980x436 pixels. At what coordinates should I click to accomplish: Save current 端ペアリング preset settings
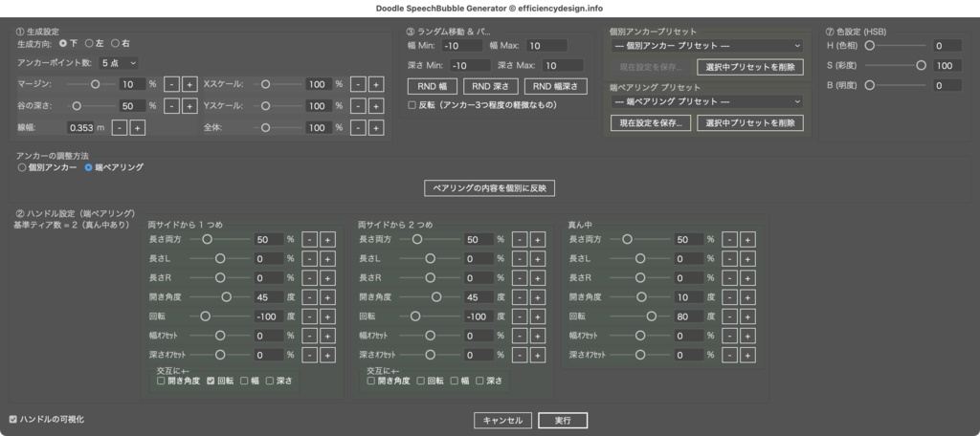coord(651,123)
